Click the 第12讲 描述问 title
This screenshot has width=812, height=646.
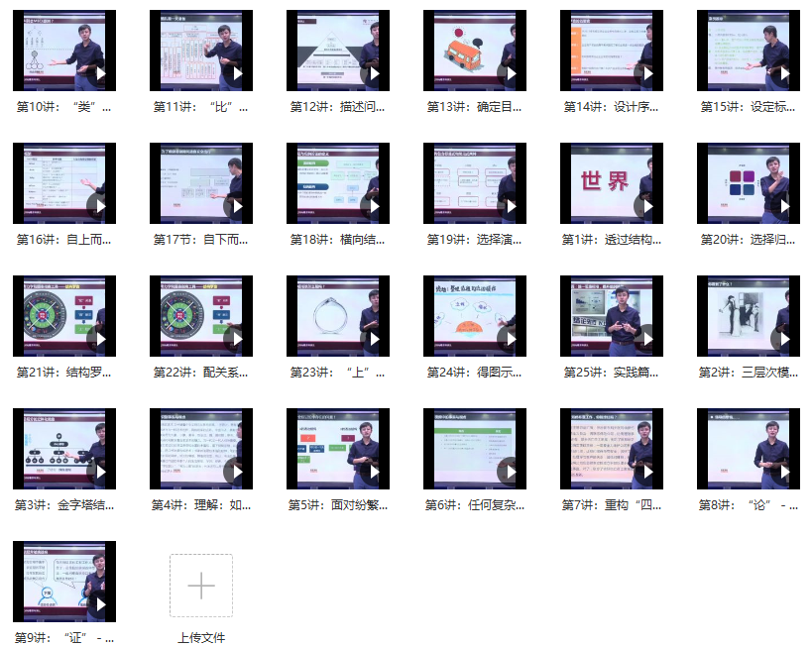click(x=338, y=107)
